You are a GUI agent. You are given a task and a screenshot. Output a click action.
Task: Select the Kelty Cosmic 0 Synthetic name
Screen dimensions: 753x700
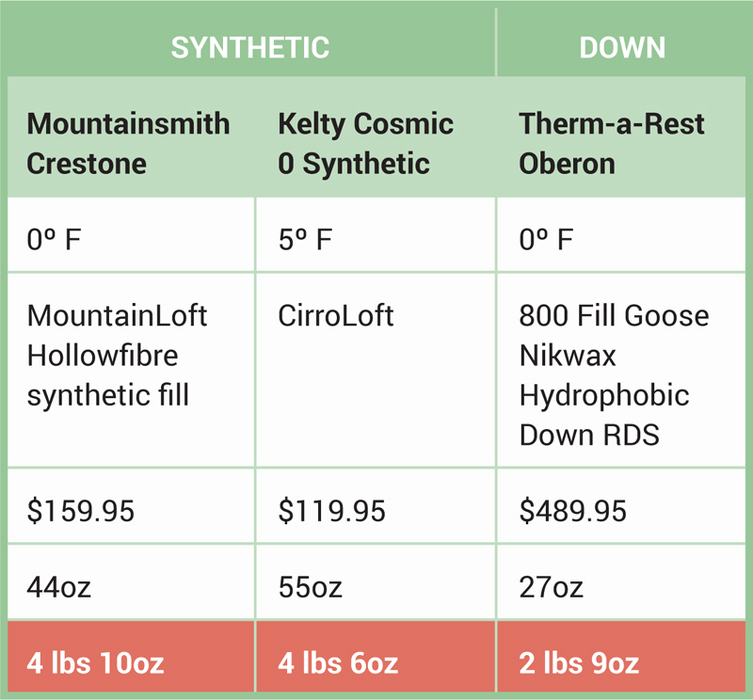(x=365, y=143)
